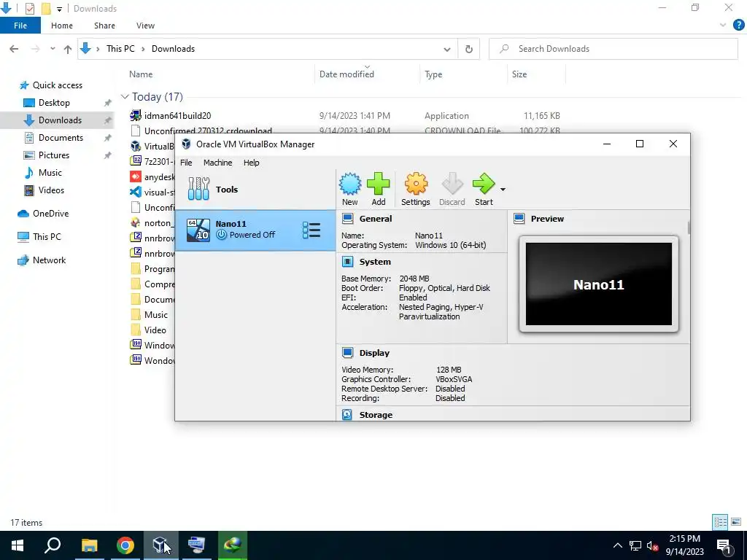Click the Search Downloads field
Viewport: 747px width, 560px height.
(613, 49)
